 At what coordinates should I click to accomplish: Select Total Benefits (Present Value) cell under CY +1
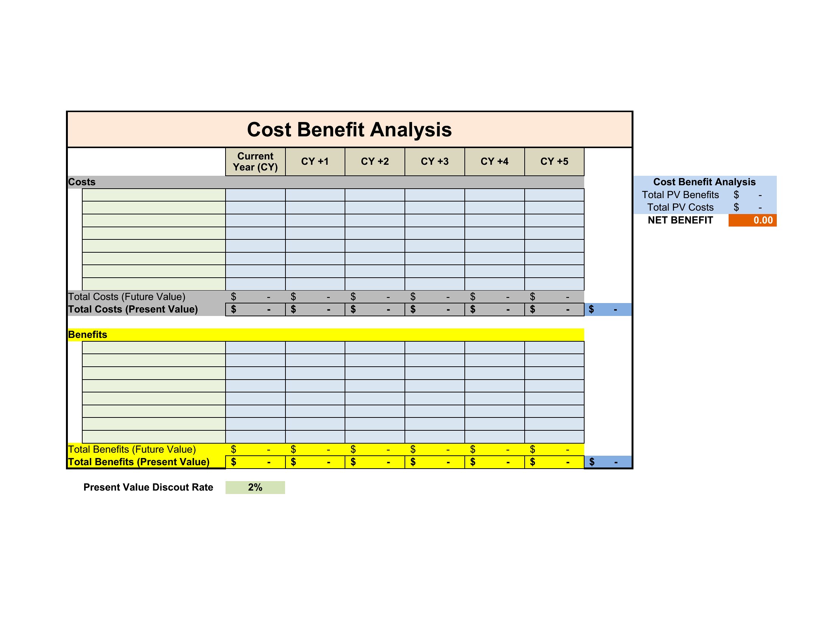click(x=315, y=462)
